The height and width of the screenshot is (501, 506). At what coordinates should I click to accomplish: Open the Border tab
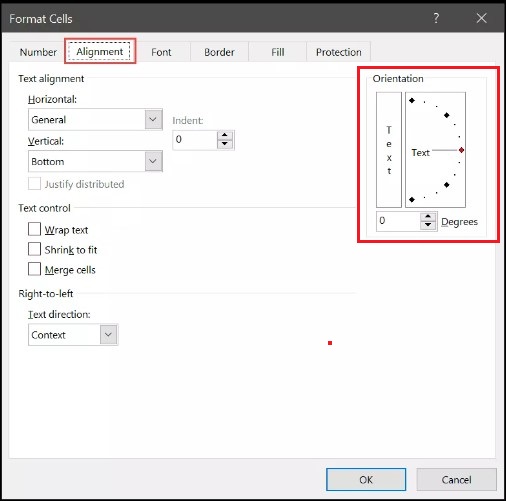tap(219, 52)
